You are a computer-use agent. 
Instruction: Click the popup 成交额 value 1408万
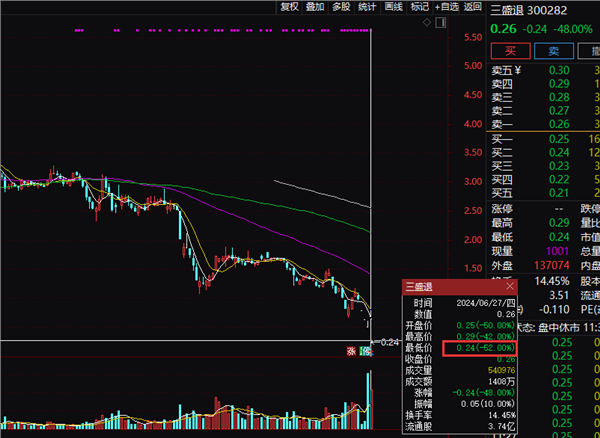click(x=502, y=381)
